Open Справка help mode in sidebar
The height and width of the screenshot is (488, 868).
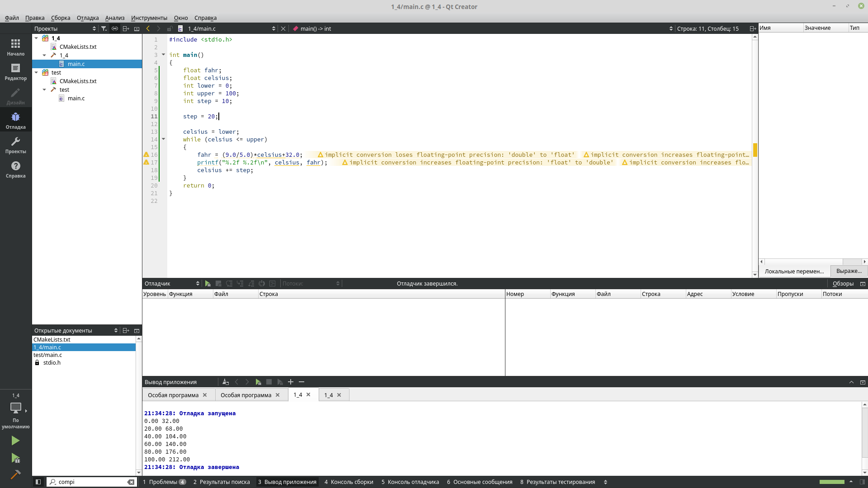coord(16,169)
